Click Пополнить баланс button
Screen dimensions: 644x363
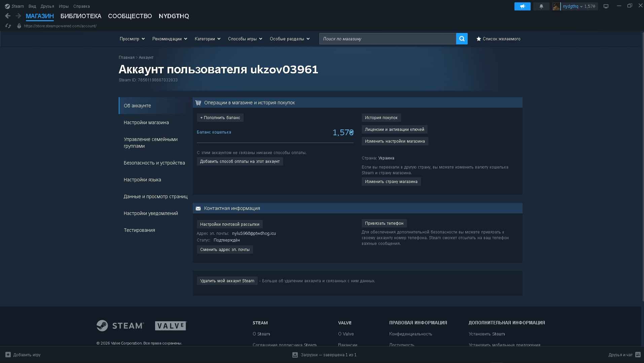coord(220,118)
